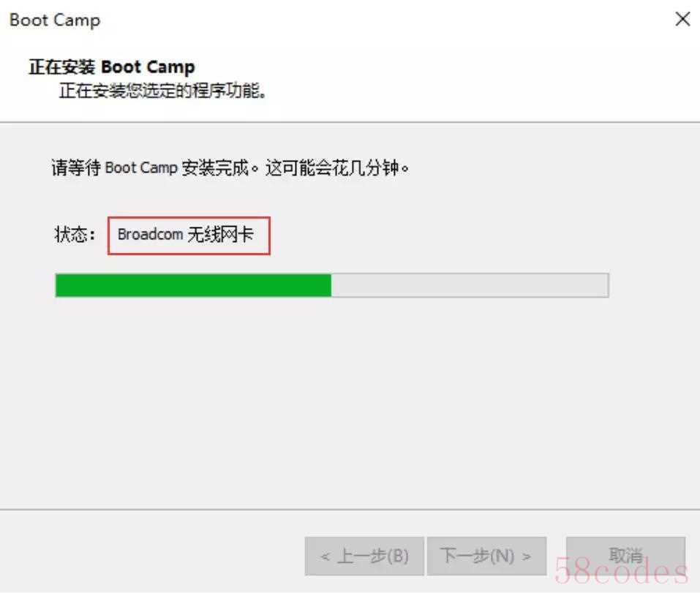
Task: Click the 58codes watermark
Action: 621,570
